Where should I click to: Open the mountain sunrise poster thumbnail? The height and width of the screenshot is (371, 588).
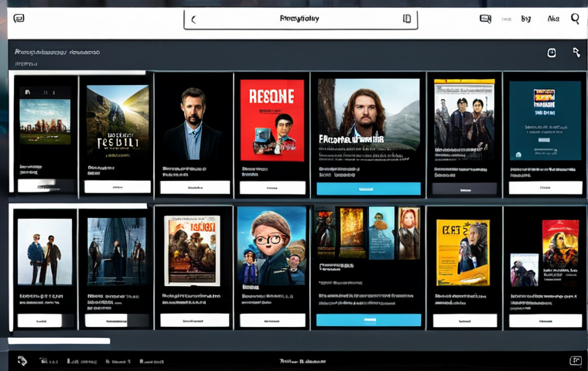(118, 122)
